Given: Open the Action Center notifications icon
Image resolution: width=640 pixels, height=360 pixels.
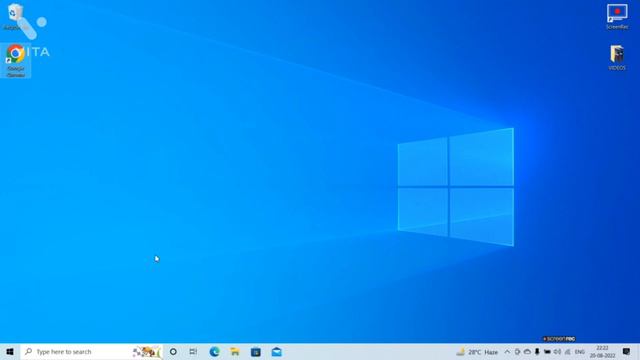Looking at the screenshot, I should (627, 351).
